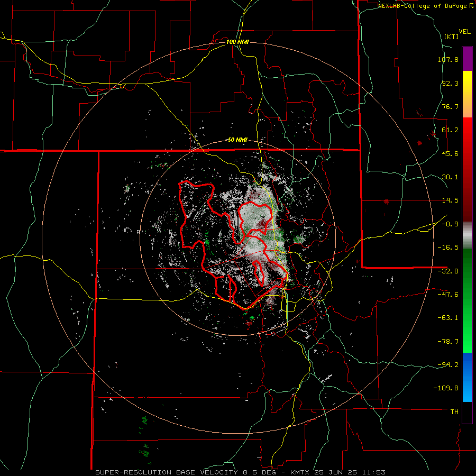This screenshot has height=476, width=476.
Task: Select the 107.8 legend value
Action: tap(448, 59)
